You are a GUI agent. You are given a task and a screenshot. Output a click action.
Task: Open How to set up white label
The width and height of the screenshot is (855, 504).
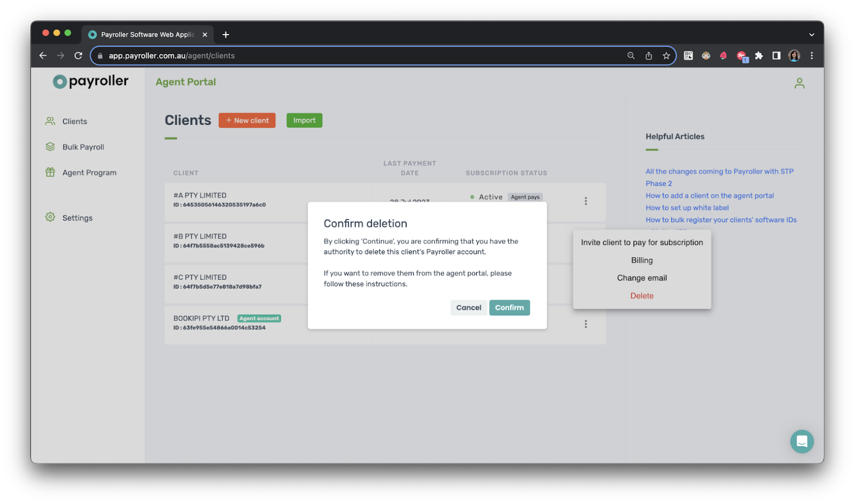(687, 208)
